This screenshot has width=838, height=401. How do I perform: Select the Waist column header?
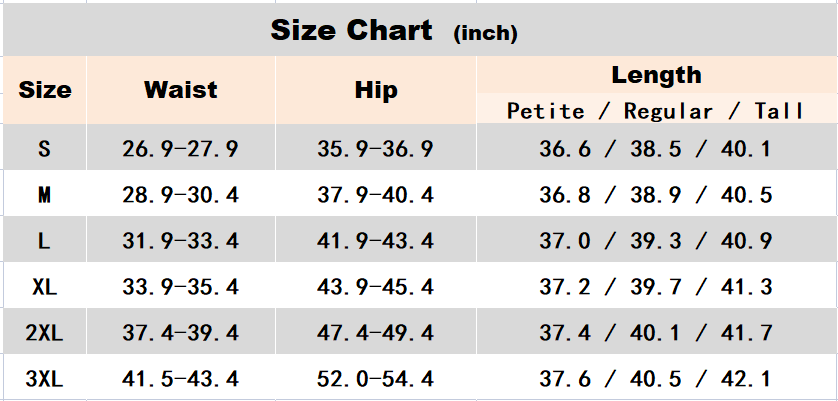181,90
